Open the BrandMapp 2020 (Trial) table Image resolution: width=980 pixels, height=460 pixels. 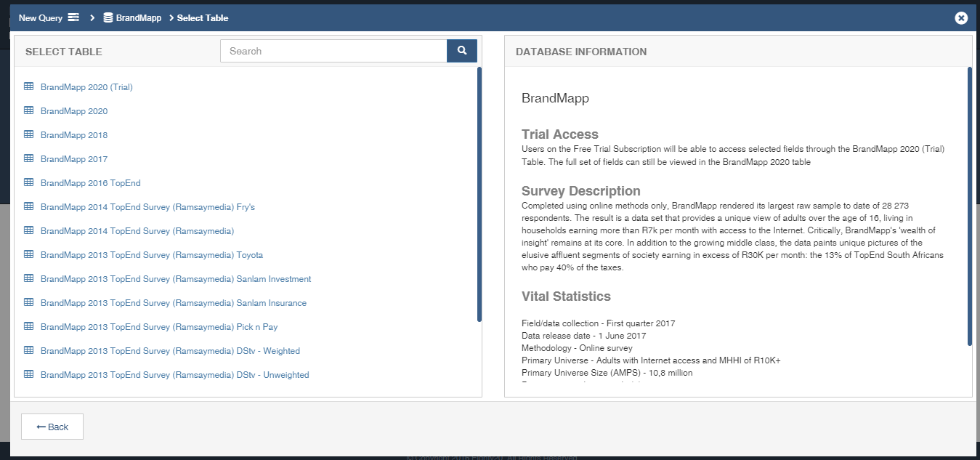tap(86, 87)
